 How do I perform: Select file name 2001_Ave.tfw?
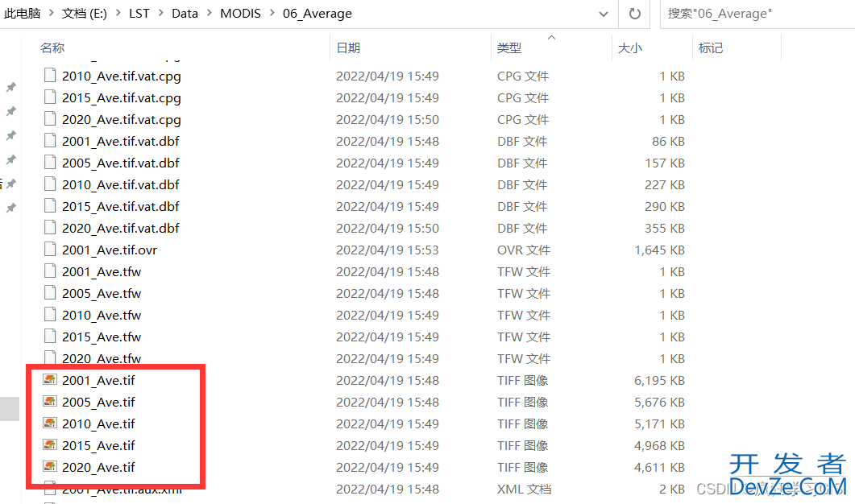pos(102,272)
